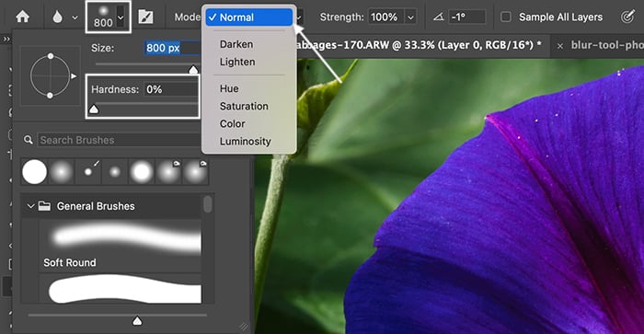Image resolution: width=644 pixels, height=334 pixels.
Task: Select the Soft Round brush preset
Action: pos(121,246)
